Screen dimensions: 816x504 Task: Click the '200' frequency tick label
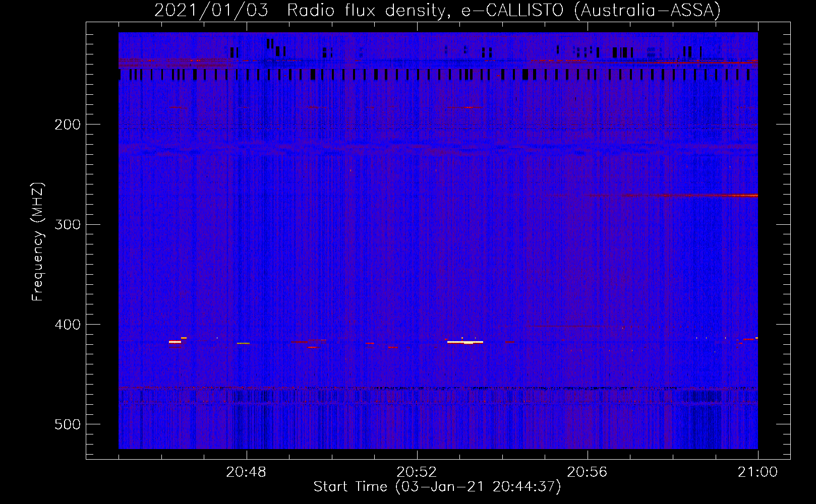click(x=68, y=124)
